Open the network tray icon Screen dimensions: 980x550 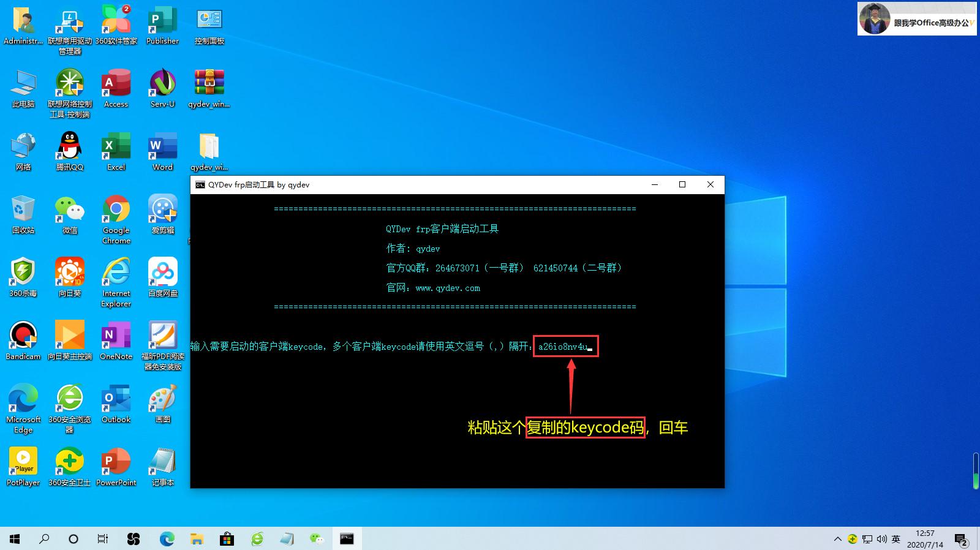pos(867,540)
